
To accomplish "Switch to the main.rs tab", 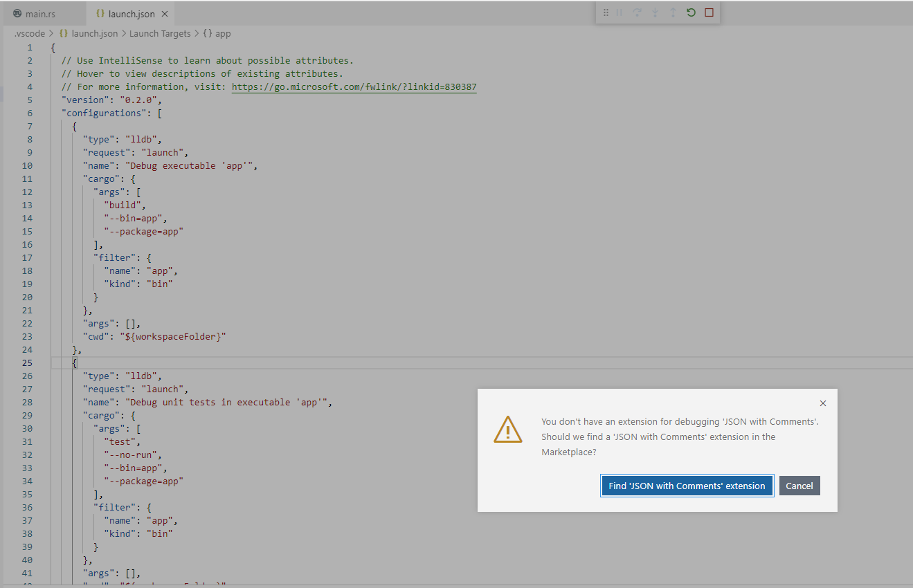I will pyautogui.click(x=42, y=12).
